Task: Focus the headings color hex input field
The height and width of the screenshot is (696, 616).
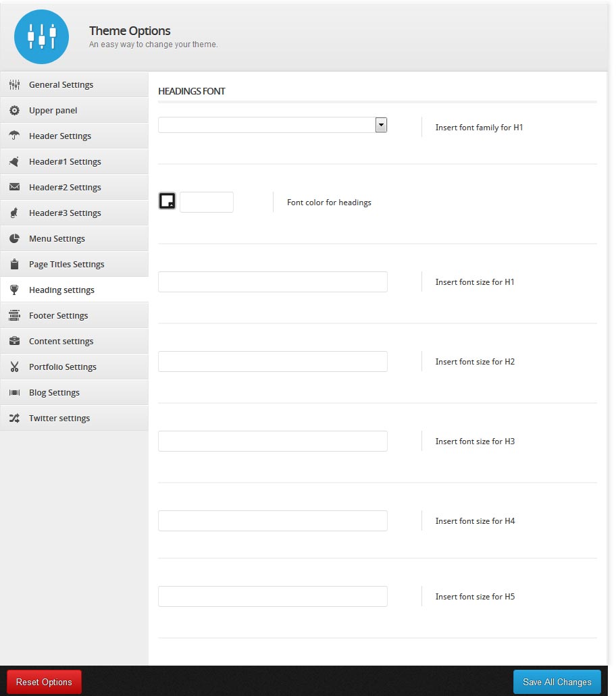Action: (x=207, y=202)
